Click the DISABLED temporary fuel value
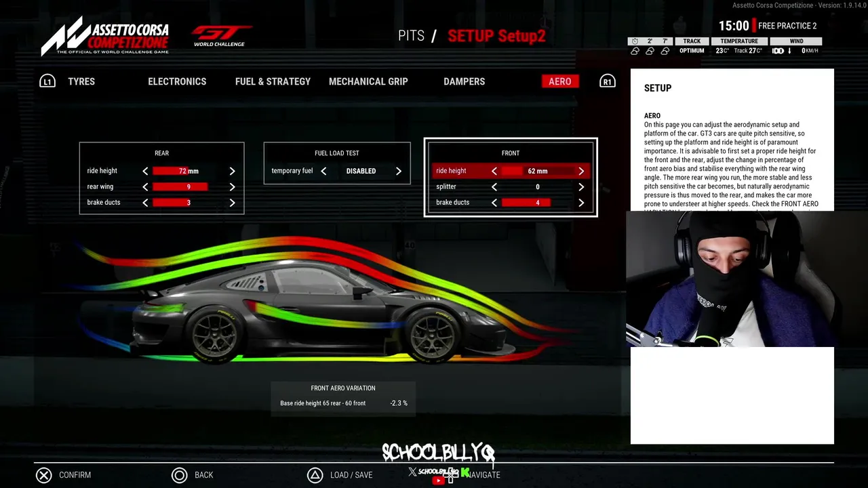This screenshot has height=488, width=868. (361, 171)
